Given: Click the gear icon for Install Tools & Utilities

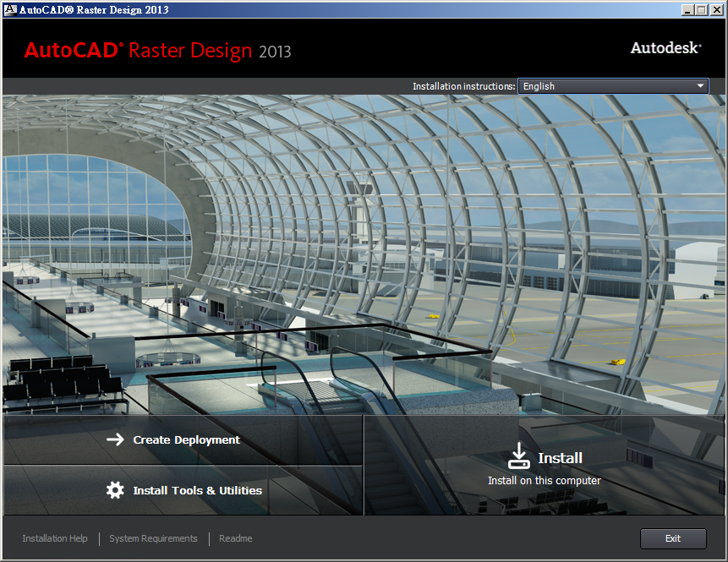Looking at the screenshot, I should click(x=115, y=490).
